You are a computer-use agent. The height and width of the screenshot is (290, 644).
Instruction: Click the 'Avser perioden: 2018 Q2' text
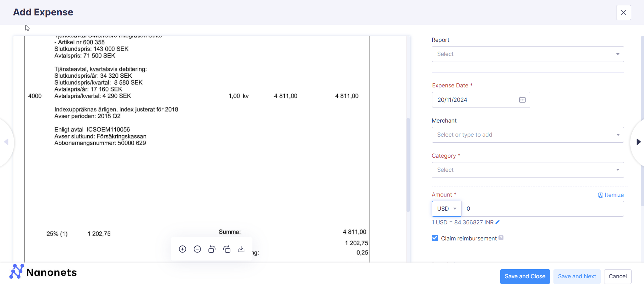point(88,116)
